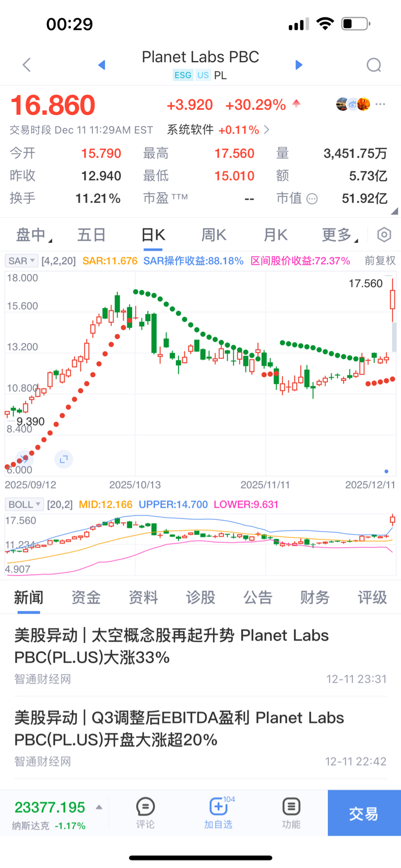
Task: Tap the double-arrow chart scroll icon
Action: pyautogui.click(x=24, y=459)
